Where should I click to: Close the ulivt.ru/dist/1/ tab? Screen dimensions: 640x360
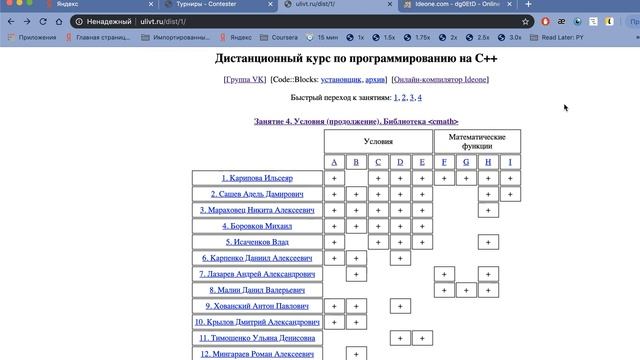coord(390,4)
